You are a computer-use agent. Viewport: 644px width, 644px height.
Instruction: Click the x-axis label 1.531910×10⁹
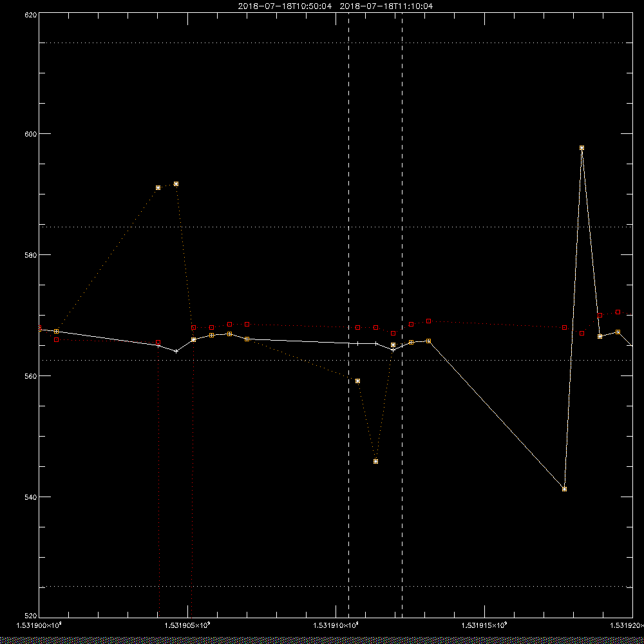336,625
